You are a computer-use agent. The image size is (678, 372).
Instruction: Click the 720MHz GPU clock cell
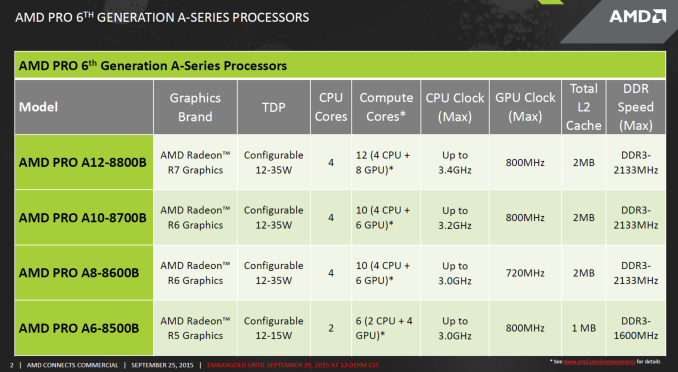[x=525, y=273]
